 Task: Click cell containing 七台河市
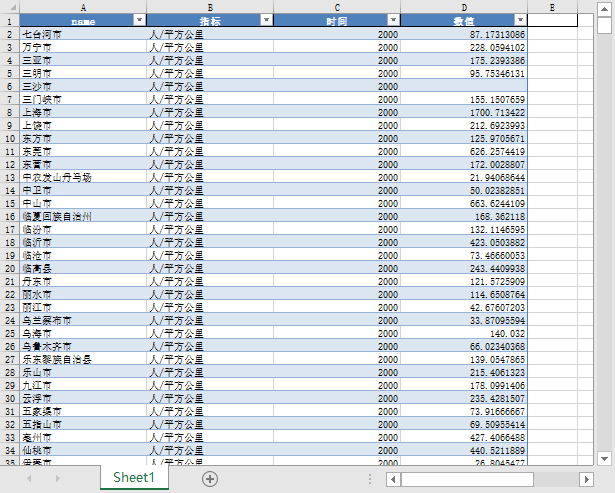[83, 35]
